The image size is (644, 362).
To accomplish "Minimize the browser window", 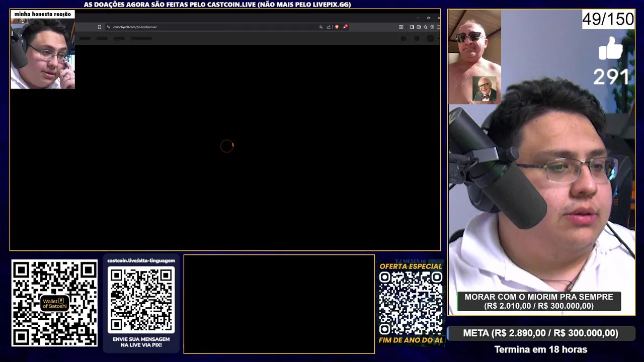I will click(418, 18).
